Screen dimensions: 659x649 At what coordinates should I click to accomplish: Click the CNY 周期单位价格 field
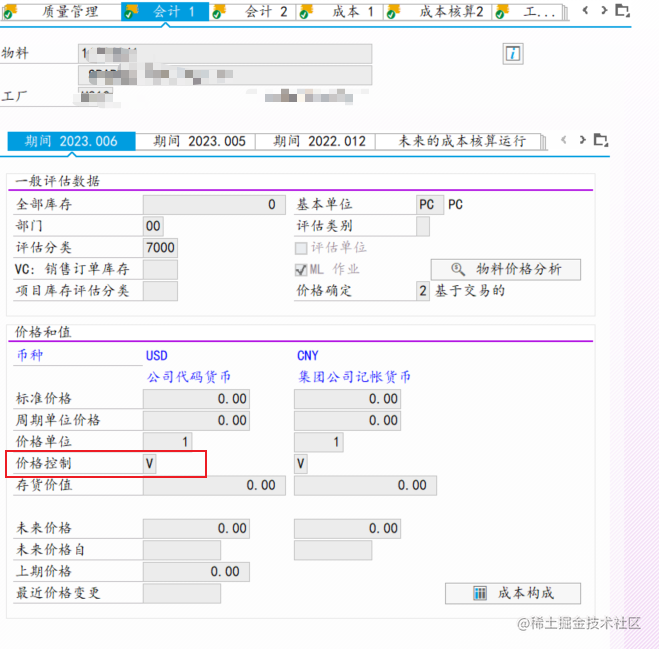tap(348, 420)
